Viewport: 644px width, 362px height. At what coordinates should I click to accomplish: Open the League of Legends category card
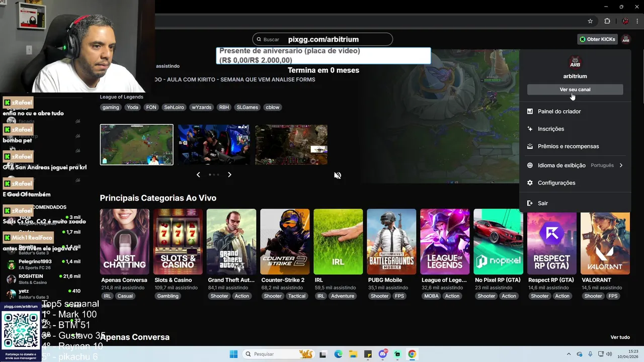tap(445, 242)
